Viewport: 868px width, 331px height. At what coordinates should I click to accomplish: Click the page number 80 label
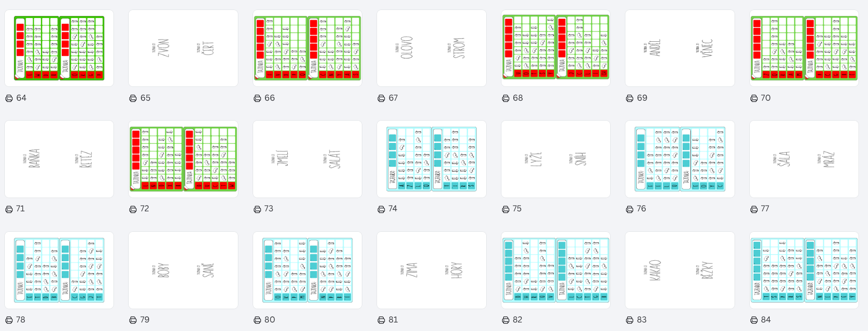[x=270, y=320]
